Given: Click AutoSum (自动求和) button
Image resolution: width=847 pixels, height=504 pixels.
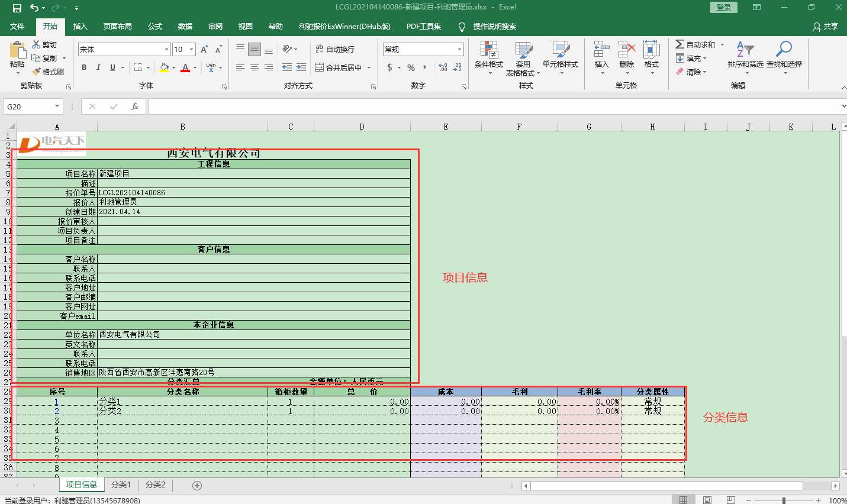Looking at the screenshot, I should [x=695, y=44].
